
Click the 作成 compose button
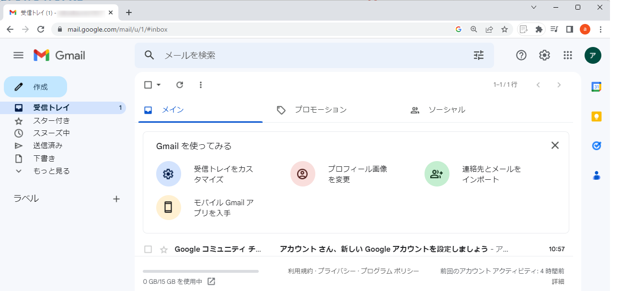coord(35,87)
